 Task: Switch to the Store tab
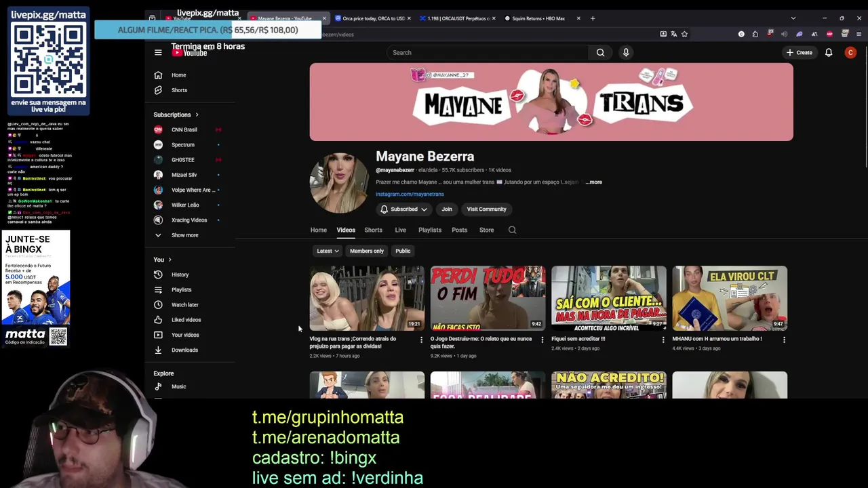[487, 230]
